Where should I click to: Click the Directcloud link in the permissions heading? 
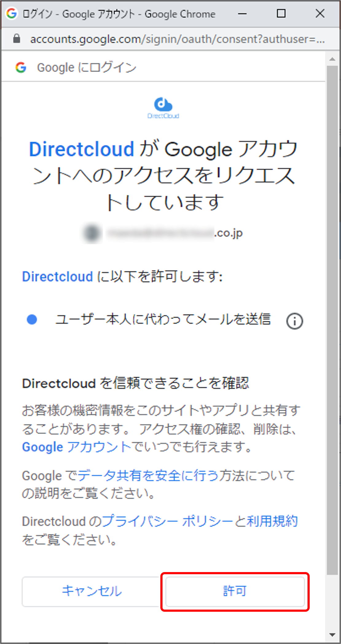tap(57, 276)
